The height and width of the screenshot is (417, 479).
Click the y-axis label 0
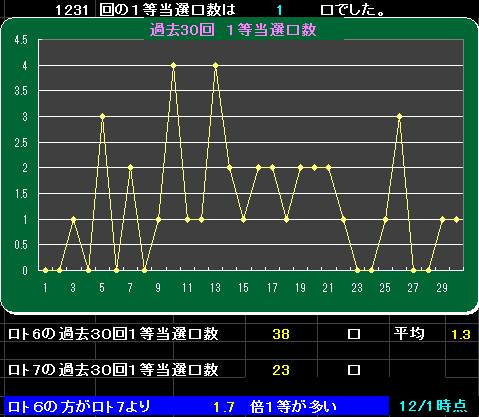pos(25,270)
